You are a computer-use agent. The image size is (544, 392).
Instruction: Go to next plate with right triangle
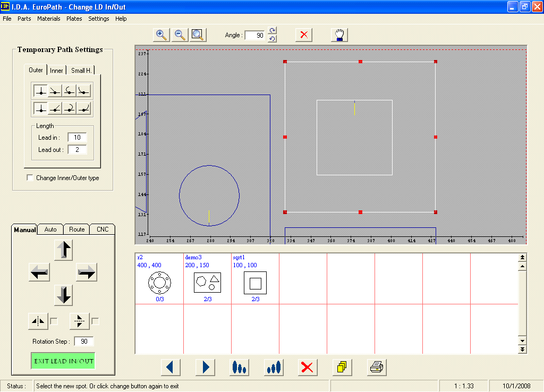point(205,367)
